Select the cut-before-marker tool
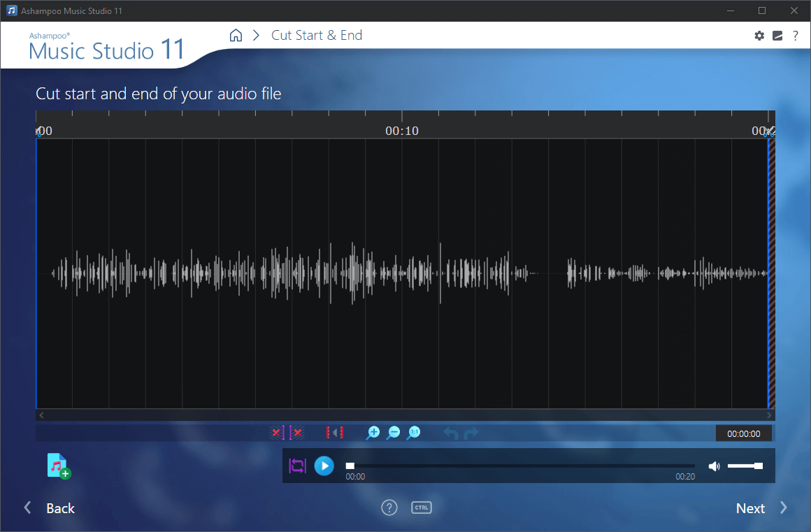Image resolution: width=811 pixels, height=532 pixels. click(x=276, y=433)
